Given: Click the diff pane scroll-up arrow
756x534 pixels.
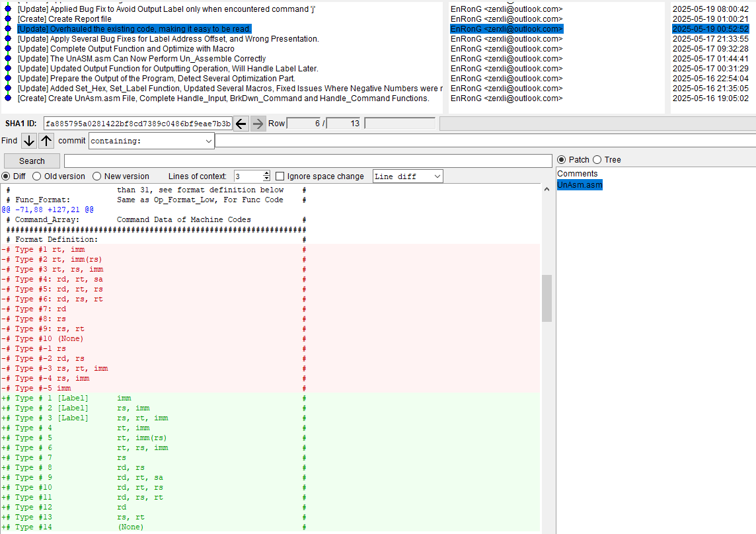Looking at the screenshot, I should pos(547,190).
